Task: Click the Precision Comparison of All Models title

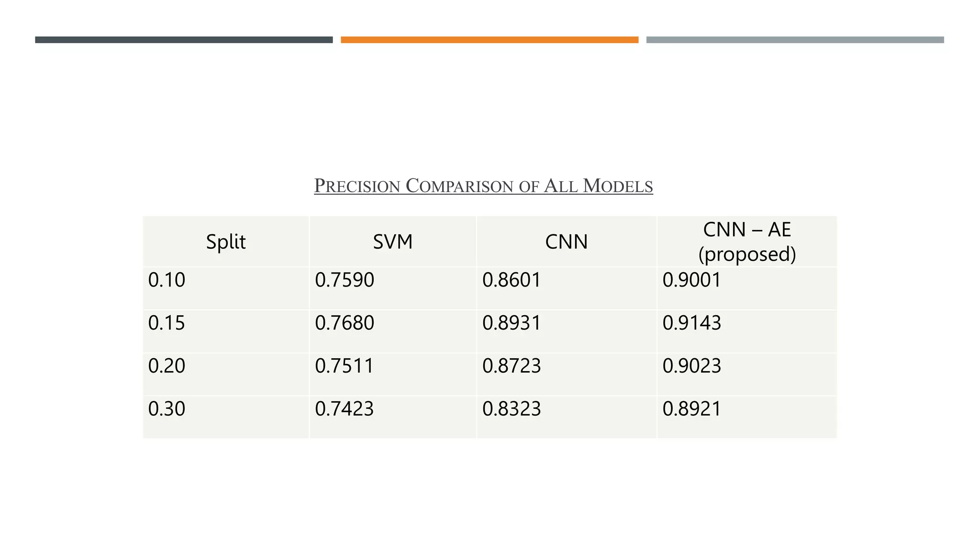Action: pyautogui.click(x=483, y=186)
